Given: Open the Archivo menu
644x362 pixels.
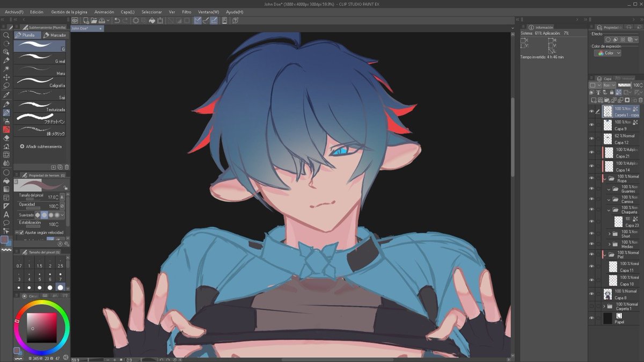Looking at the screenshot, I should click(14, 11).
